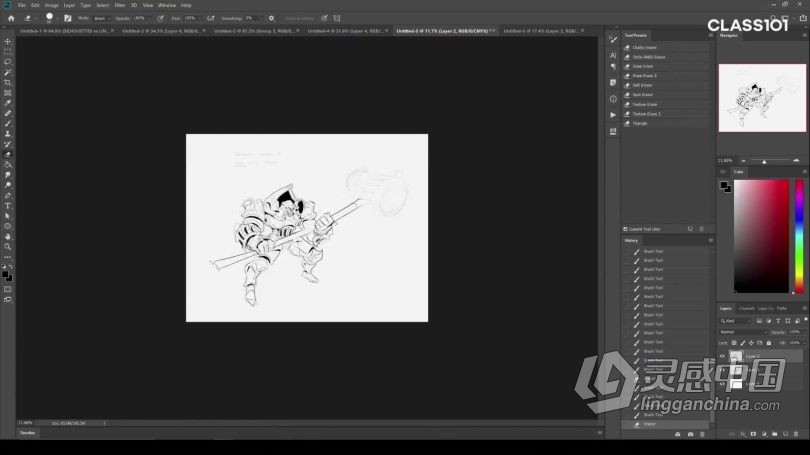The width and height of the screenshot is (810, 455).
Task: Open the brush settings panel icon
Action: coord(68,18)
